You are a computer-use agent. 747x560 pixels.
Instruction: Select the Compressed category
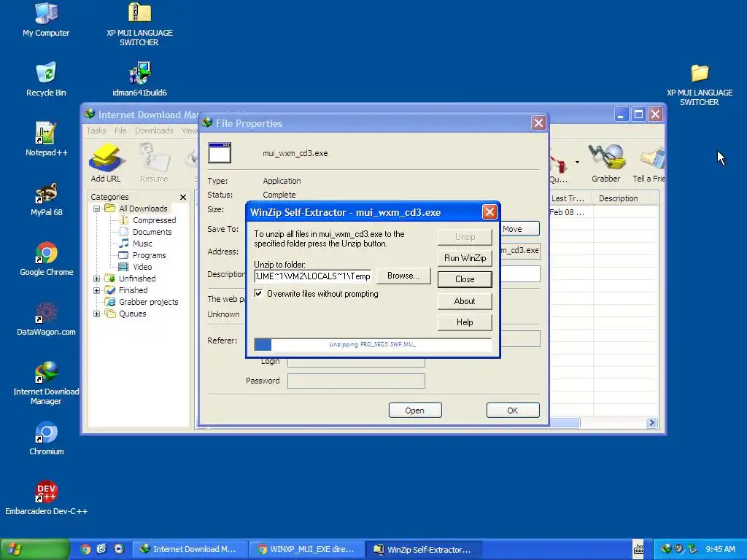[155, 220]
